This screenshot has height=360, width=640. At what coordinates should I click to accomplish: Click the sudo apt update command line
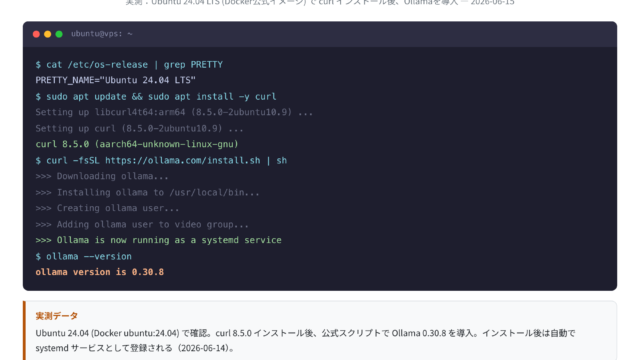pyautogui.click(x=156, y=97)
